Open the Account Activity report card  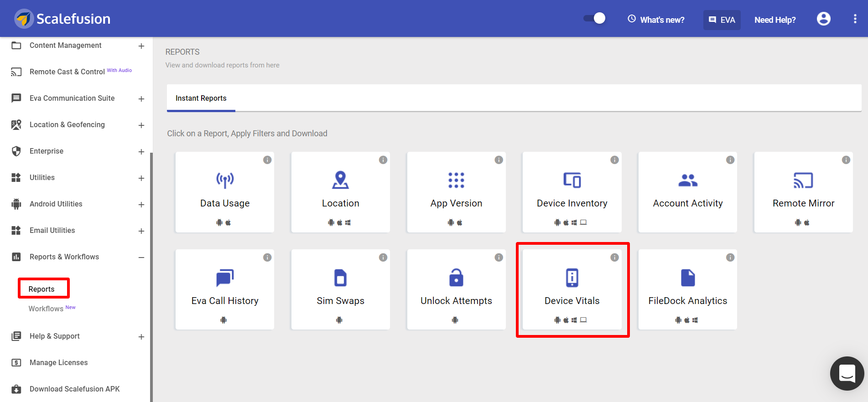688,192
